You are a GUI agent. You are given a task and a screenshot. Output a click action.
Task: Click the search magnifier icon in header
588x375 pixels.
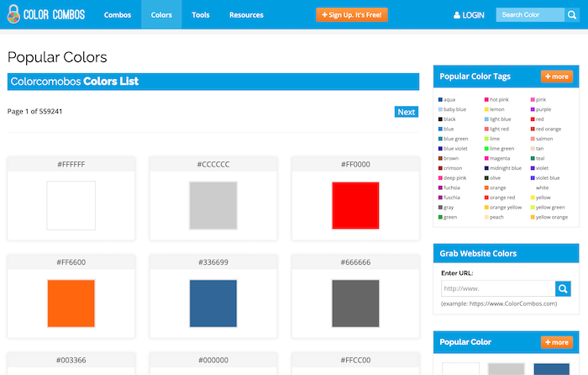570,15
